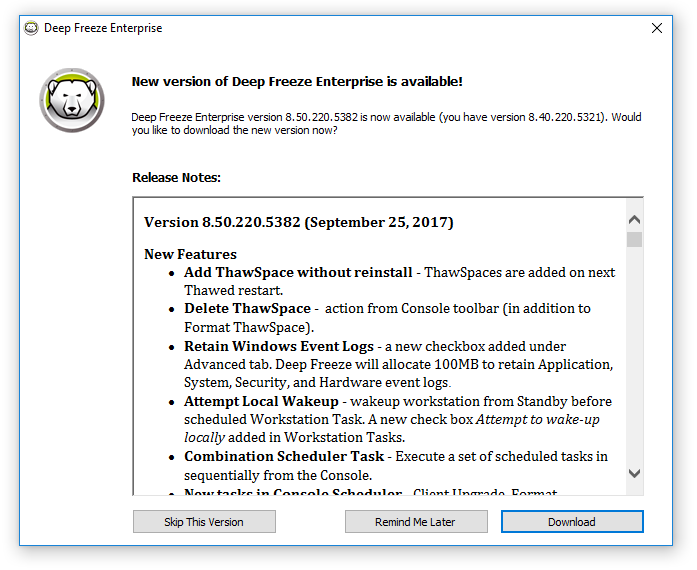Click the release notes scrollbar thumb
Viewport: 697px width, 570px height.
coord(634,239)
